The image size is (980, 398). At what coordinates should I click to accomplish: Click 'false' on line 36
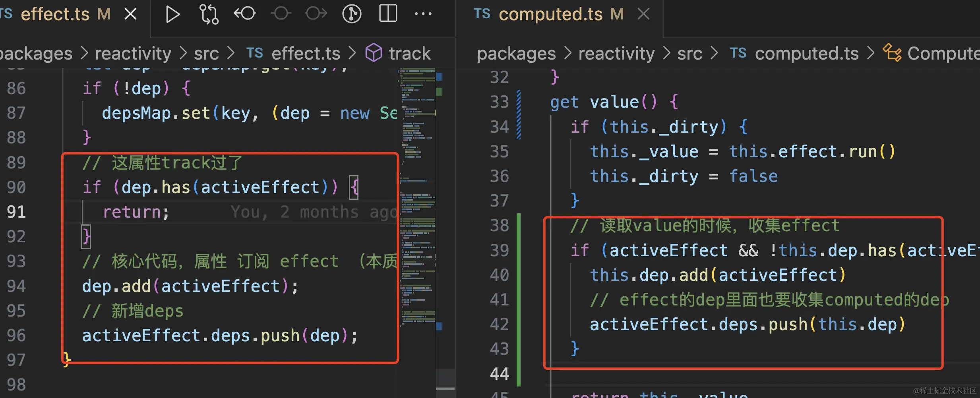(753, 176)
